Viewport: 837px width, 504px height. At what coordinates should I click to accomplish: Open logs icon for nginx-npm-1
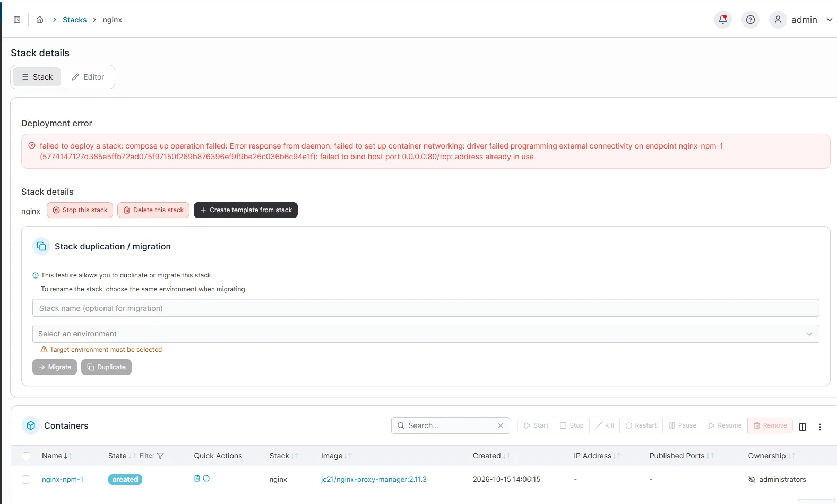pos(197,479)
